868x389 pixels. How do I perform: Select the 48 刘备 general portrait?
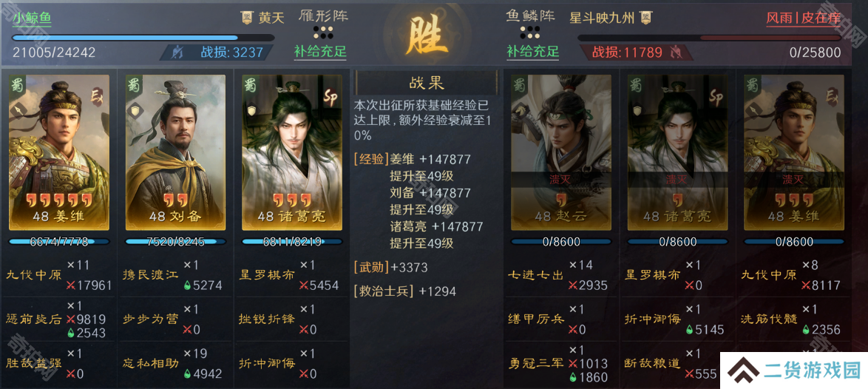(x=175, y=152)
